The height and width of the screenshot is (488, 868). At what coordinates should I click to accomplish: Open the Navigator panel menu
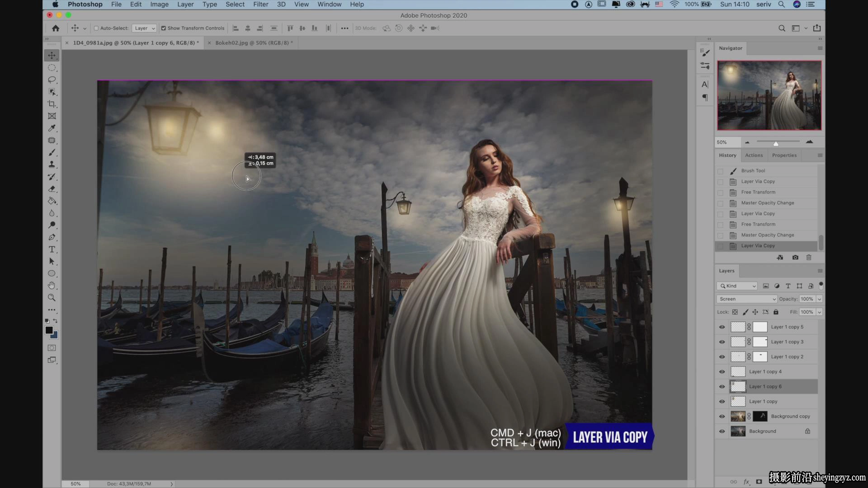coord(820,48)
